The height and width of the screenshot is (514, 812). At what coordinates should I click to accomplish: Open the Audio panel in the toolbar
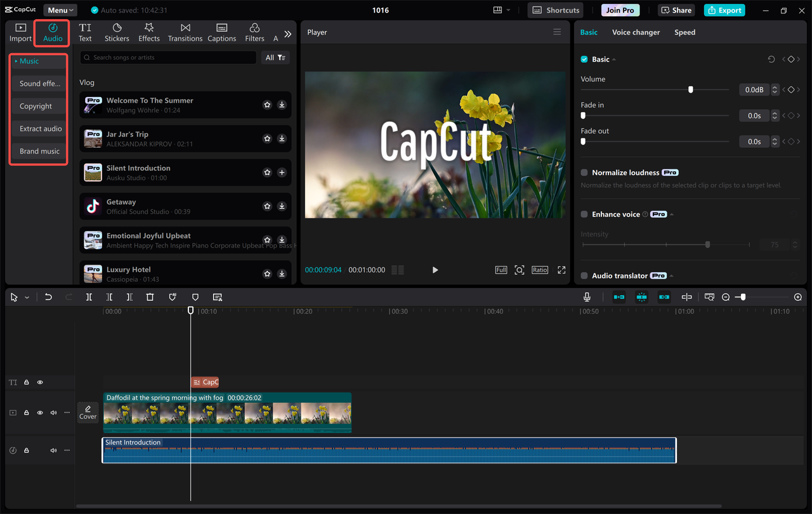(51, 32)
